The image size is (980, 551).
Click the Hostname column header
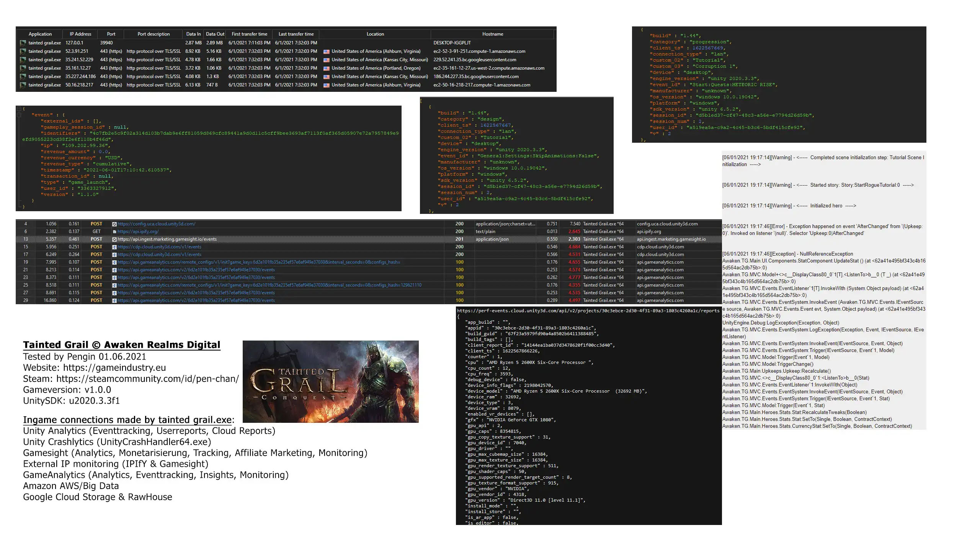(x=492, y=34)
